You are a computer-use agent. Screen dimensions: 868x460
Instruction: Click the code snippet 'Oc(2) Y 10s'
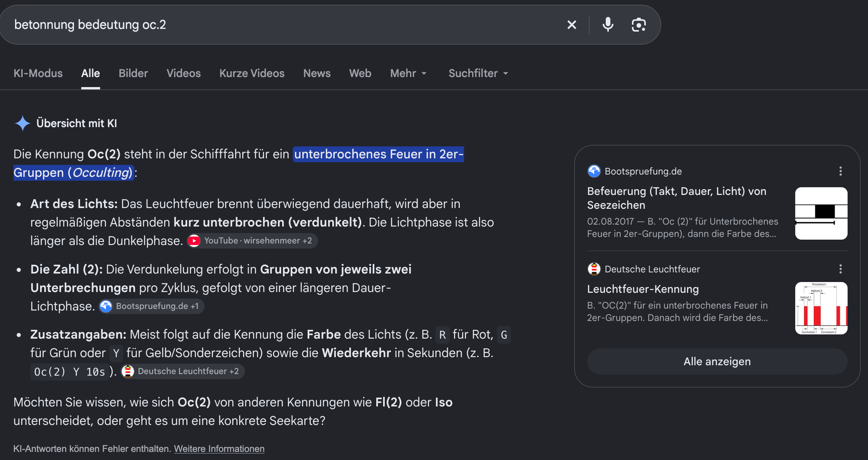pos(69,372)
